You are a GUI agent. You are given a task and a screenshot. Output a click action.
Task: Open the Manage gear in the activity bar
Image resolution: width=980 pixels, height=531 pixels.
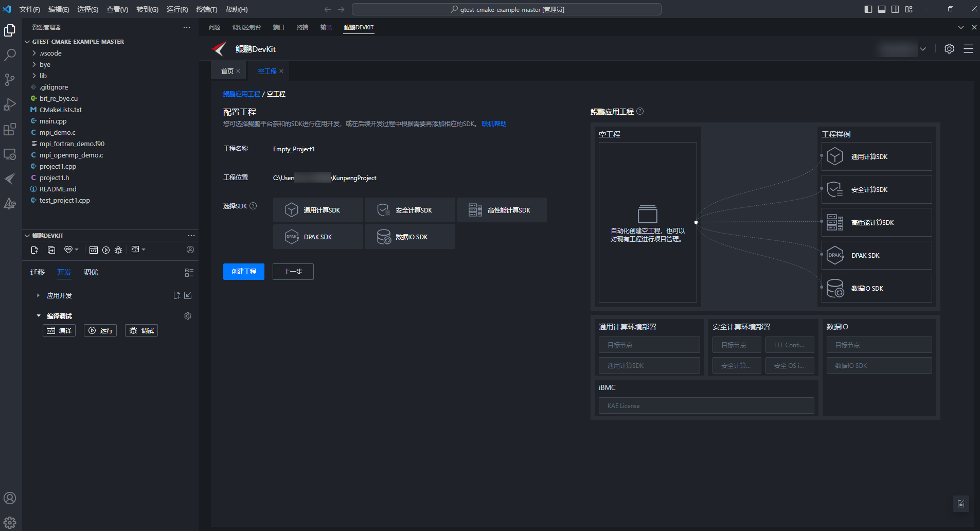[x=10, y=523]
